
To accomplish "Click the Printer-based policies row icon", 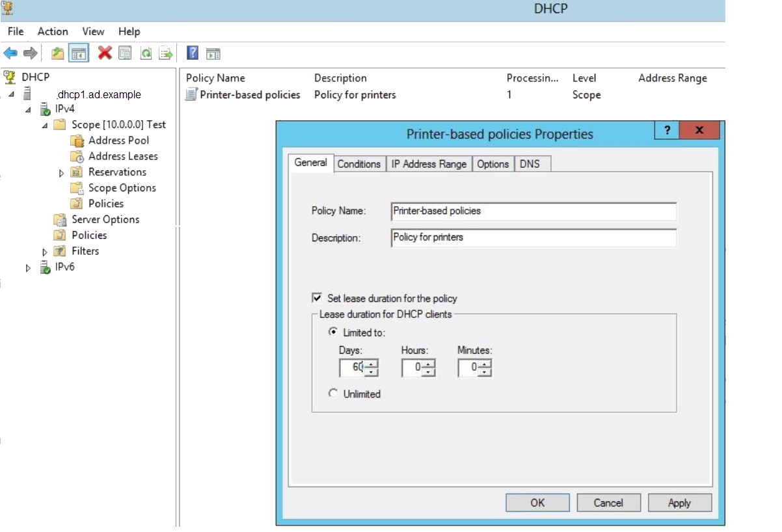I will pyautogui.click(x=191, y=95).
